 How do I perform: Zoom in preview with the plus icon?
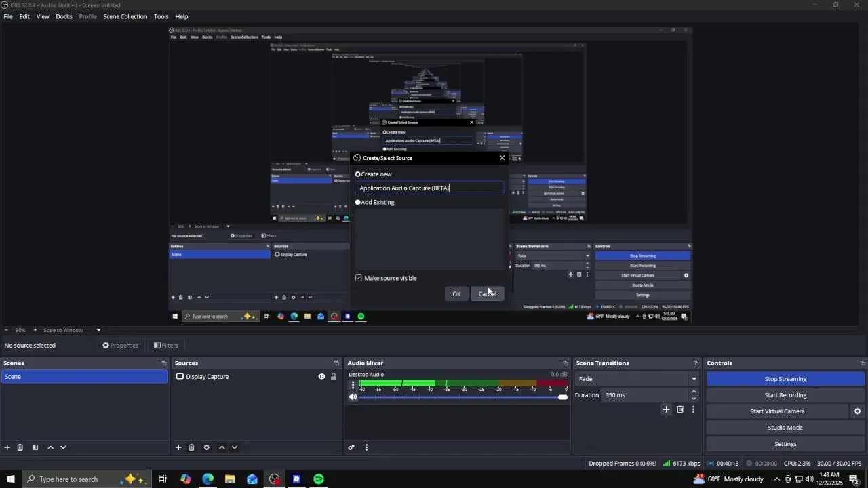pos(35,330)
